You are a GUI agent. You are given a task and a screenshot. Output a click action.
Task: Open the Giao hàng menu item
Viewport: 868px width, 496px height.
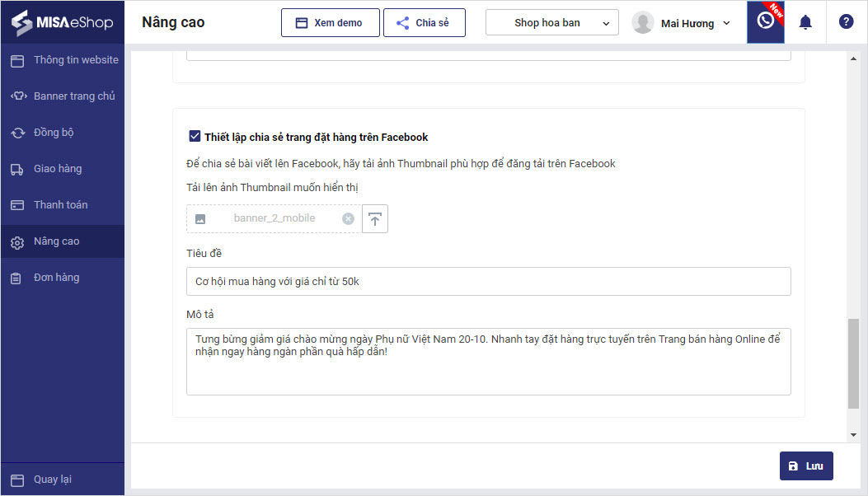click(x=63, y=169)
